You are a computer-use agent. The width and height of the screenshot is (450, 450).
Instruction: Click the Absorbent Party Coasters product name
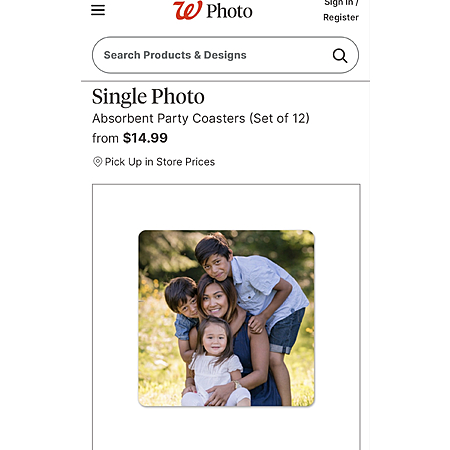point(169,118)
